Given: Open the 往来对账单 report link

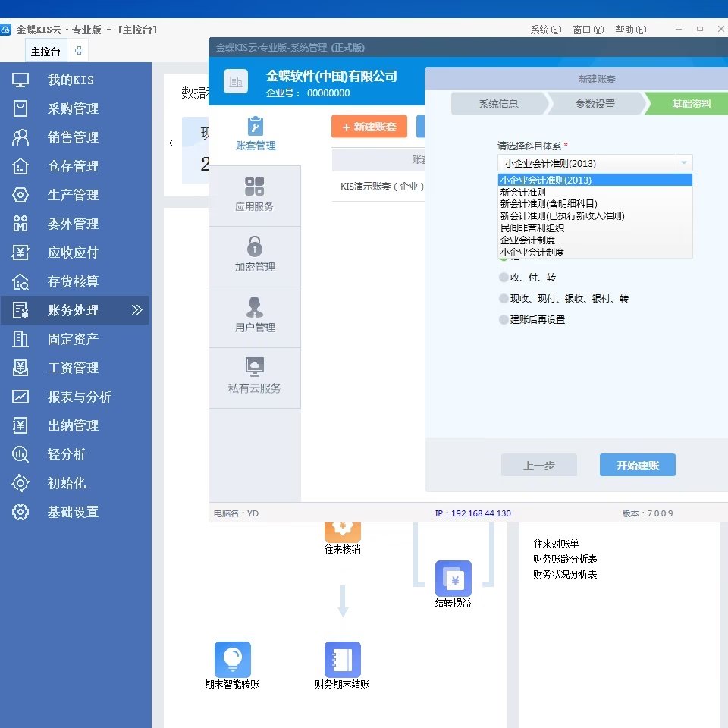Looking at the screenshot, I should click(556, 544).
